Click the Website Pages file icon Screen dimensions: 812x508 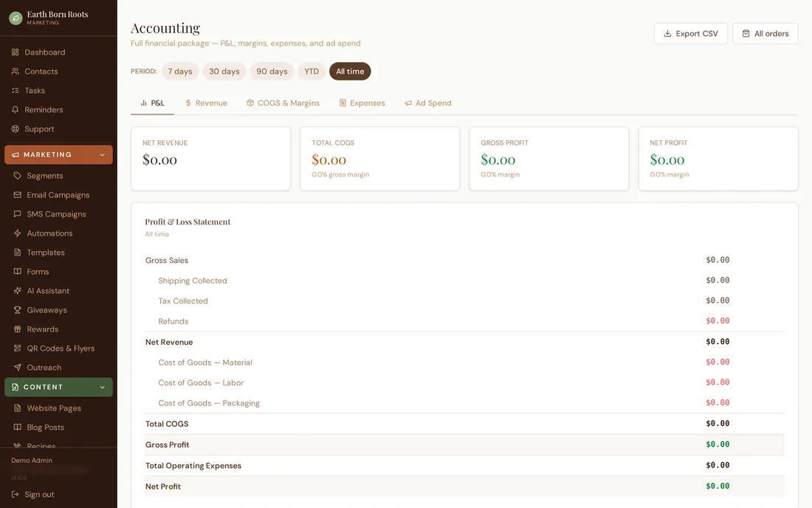point(17,408)
